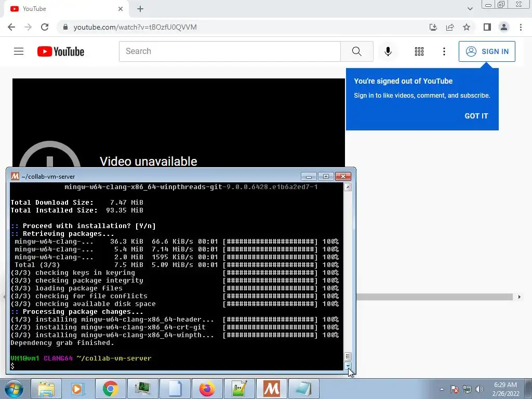Bookmark this page with the star icon
Screen dimensions: 532x399
click(x=467, y=27)
